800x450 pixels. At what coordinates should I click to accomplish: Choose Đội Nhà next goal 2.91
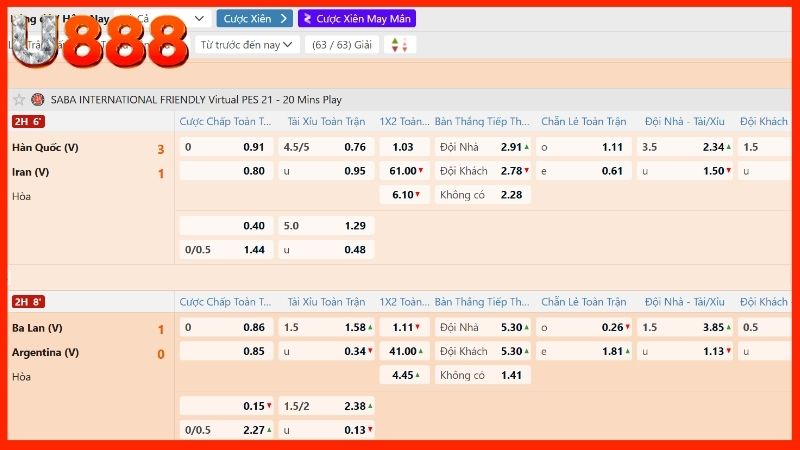click(483, 147)
